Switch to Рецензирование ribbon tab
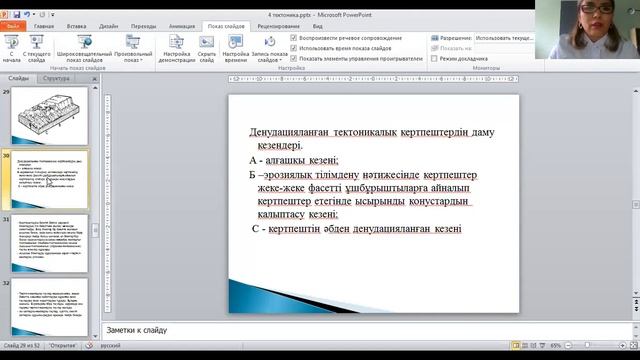This screenshot has width=640, height=360. 278,26
